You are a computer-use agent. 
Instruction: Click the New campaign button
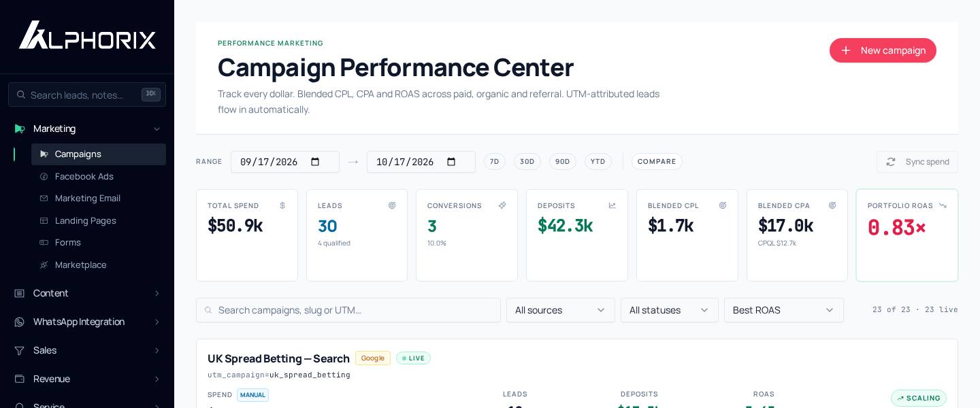click(883, 50)
